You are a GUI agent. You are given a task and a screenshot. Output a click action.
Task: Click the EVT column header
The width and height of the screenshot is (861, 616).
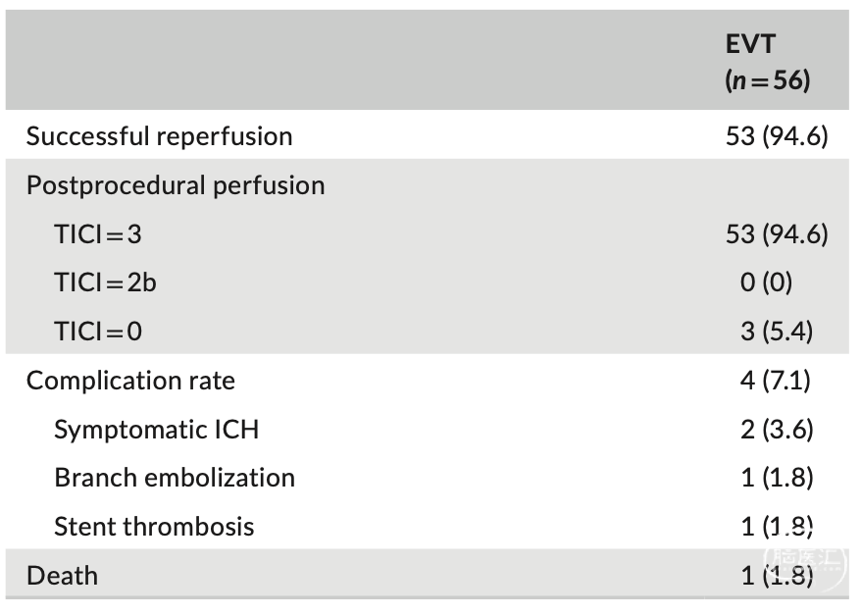pos(750,44)
